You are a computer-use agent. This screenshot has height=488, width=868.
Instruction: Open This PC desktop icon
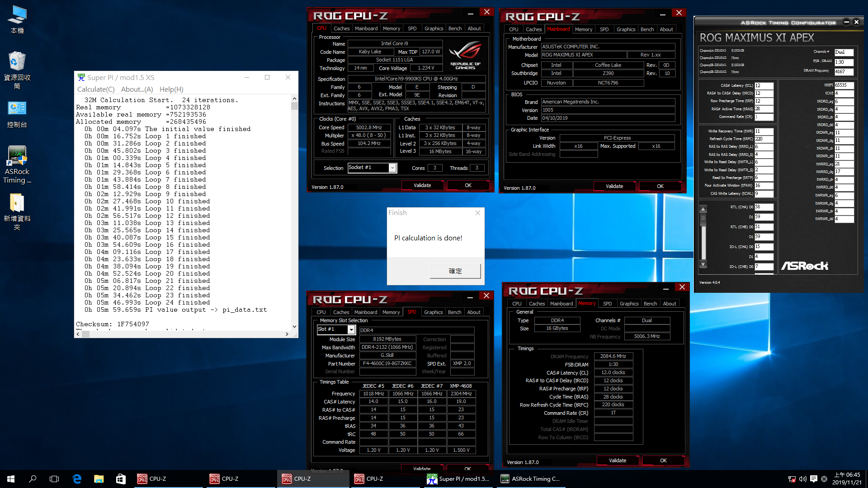[17, 20]
